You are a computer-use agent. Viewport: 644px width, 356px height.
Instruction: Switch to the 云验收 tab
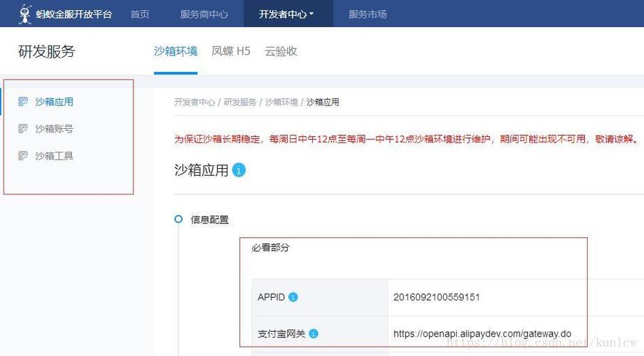(281, 51)
